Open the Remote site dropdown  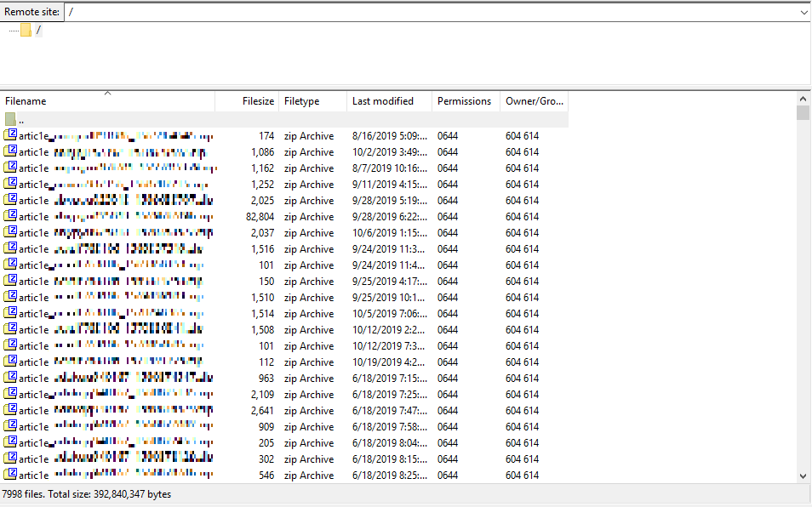pos(803,11)
